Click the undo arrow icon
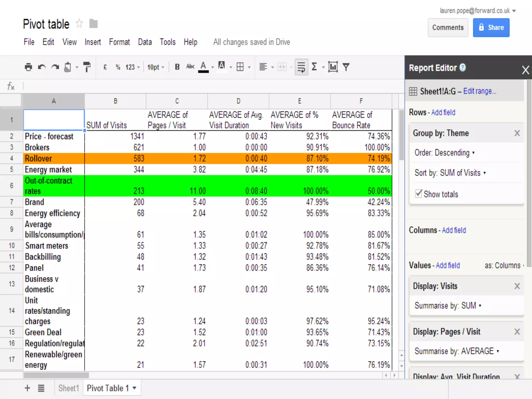 click(x=42, y=67)
